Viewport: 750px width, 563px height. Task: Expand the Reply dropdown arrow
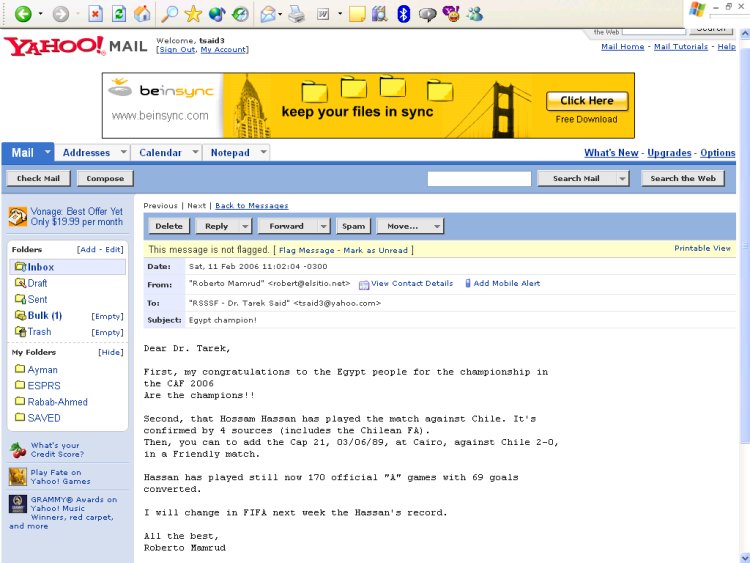(245, 227)
